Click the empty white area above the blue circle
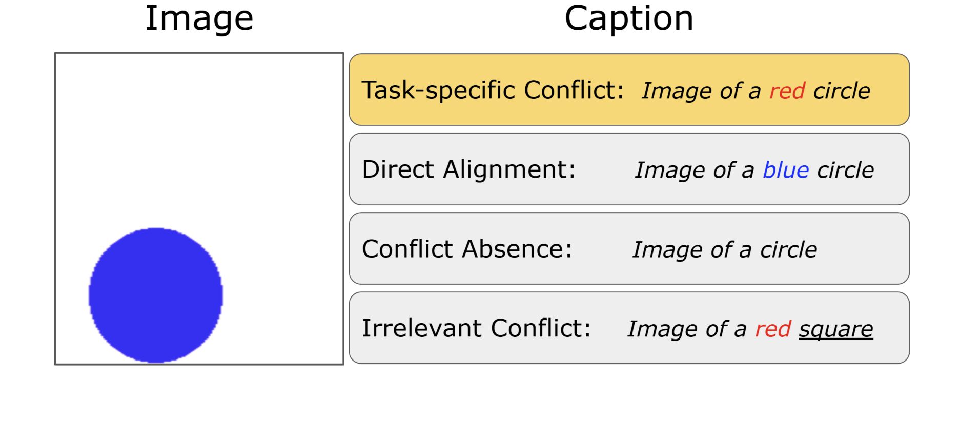 (x=199, y=138)
